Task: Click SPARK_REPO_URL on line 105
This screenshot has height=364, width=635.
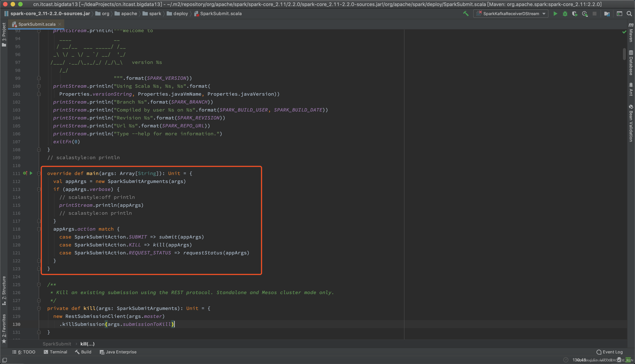Action: (x=183, y=126)
